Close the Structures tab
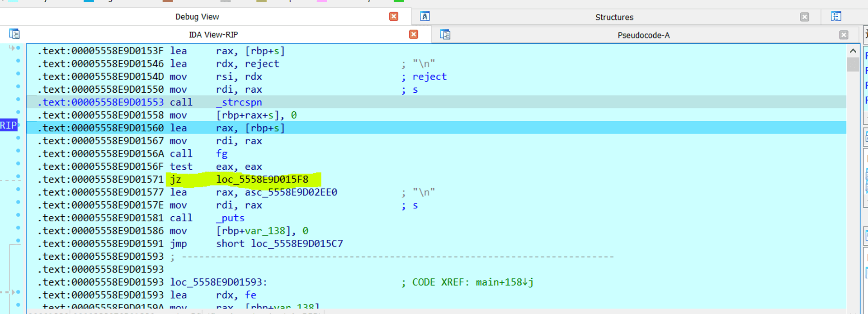Screen dimensions: 868x314 point(804,17)
